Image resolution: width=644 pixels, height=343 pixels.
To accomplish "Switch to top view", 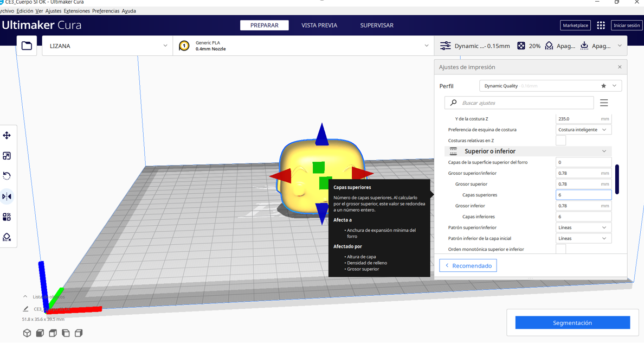I will coord(53,333).
